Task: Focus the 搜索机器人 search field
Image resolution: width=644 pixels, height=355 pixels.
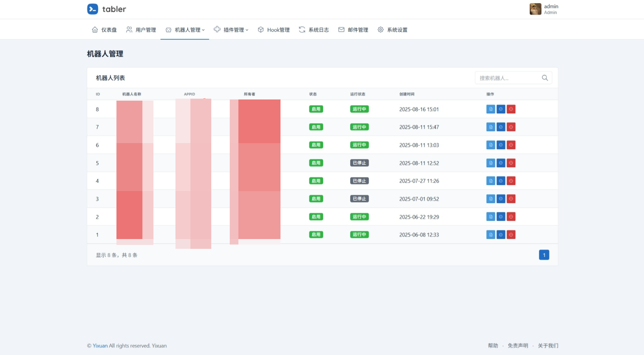Action: coord(507,78)
